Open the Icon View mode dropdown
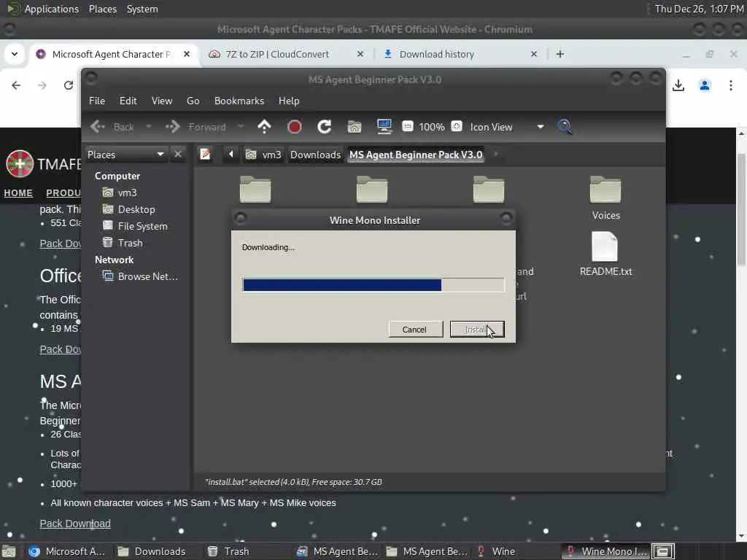 507,127
